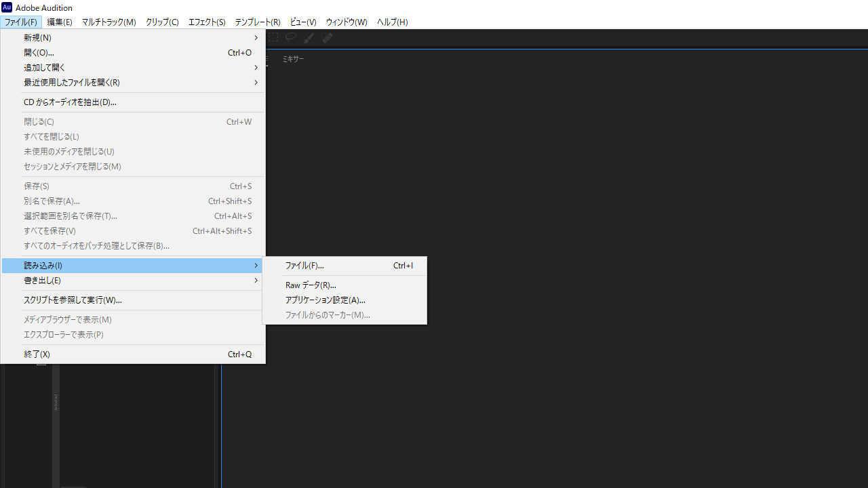Screen dimensions: 868x488
Task: Click 開く(O)... to open a file
Action: 39,53
